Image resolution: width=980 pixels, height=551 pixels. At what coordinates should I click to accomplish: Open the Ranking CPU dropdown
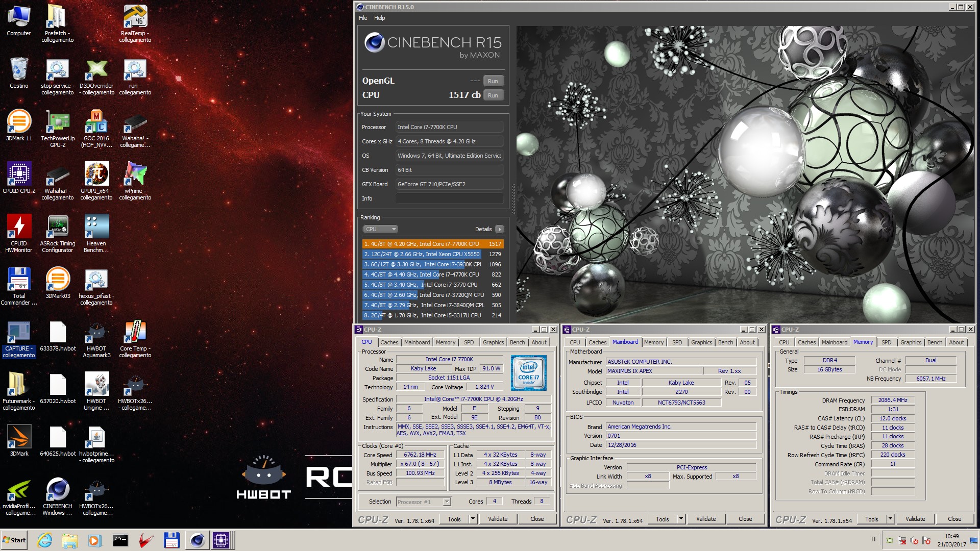tap(380, 229)
